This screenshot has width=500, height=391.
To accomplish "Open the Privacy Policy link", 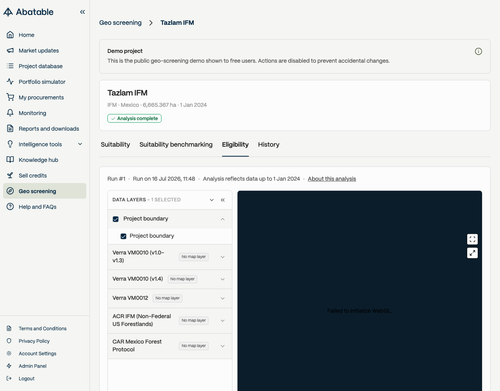I will click(34, 341).
